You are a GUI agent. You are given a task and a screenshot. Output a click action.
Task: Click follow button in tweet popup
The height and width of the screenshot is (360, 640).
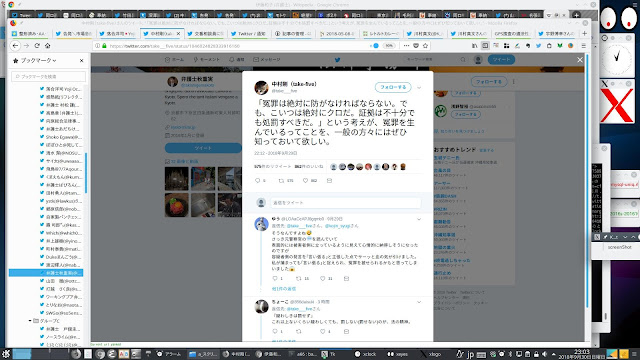[393, 87]
